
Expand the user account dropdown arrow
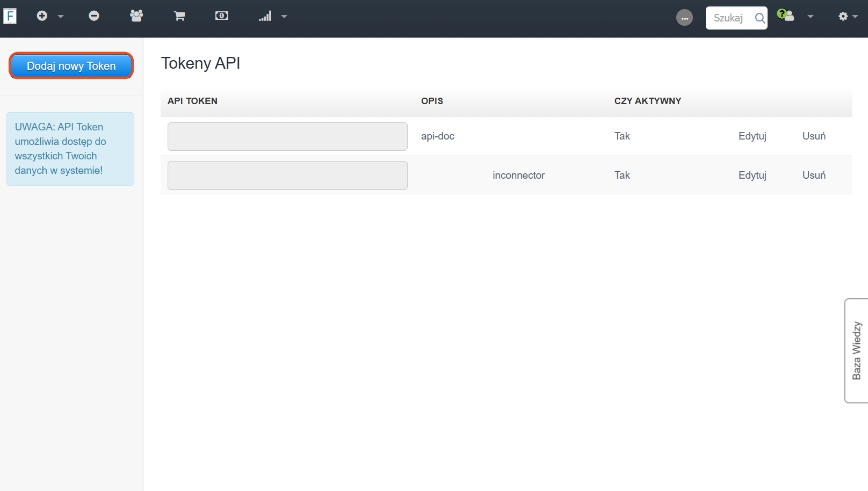[811, 17]
